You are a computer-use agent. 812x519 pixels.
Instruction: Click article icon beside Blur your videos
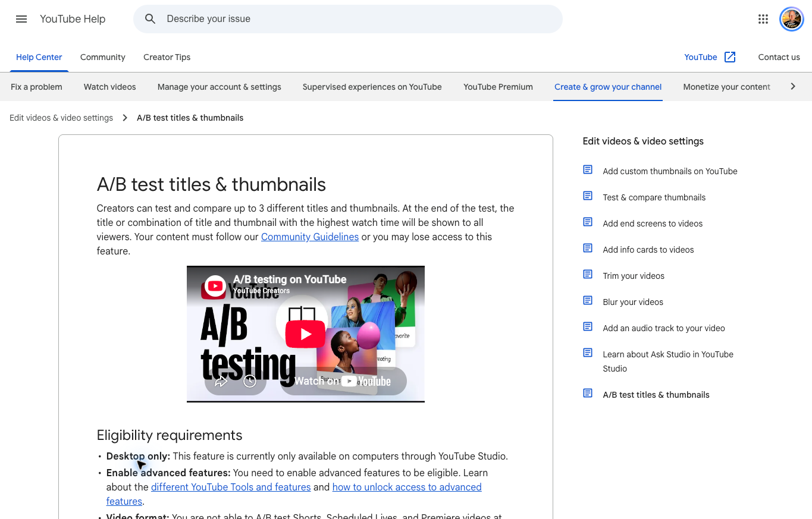click(x=588, y=301)
